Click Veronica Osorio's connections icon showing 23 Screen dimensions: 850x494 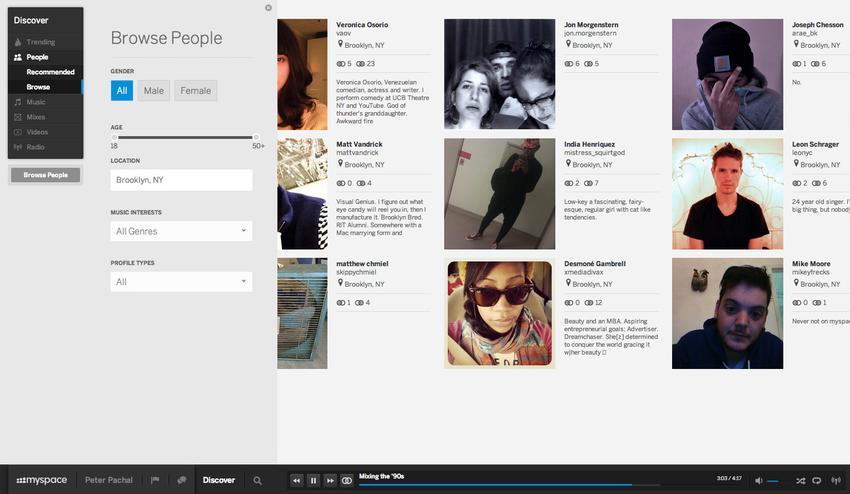tap(360, 63)
